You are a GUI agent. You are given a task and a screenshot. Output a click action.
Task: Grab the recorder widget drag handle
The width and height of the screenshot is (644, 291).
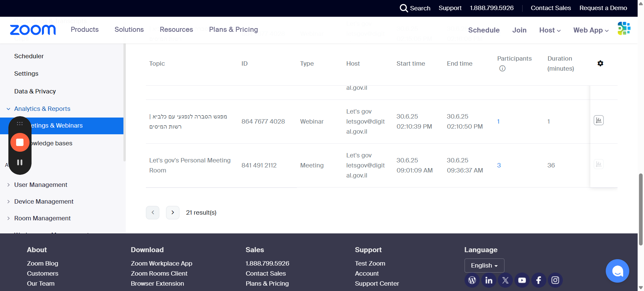(x=20, y=124)
